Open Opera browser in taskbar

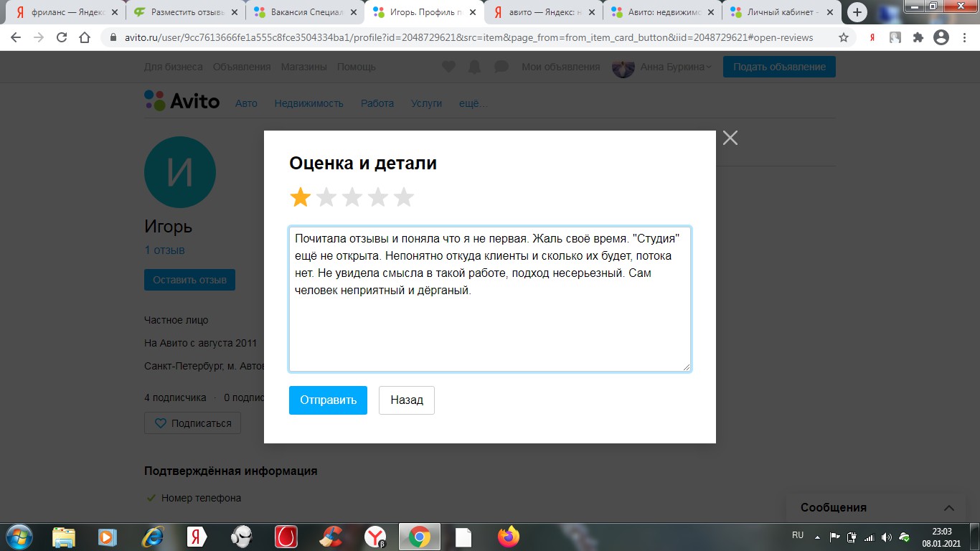[x=286, y=537]
